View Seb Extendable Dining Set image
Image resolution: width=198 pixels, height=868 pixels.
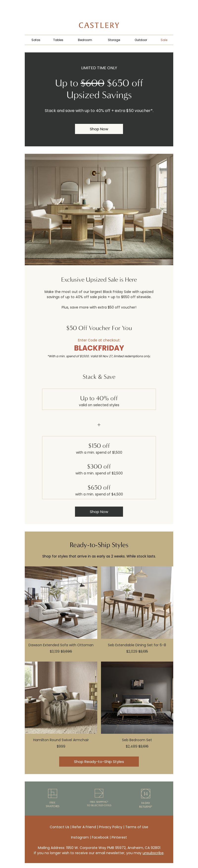pos(137,602)
